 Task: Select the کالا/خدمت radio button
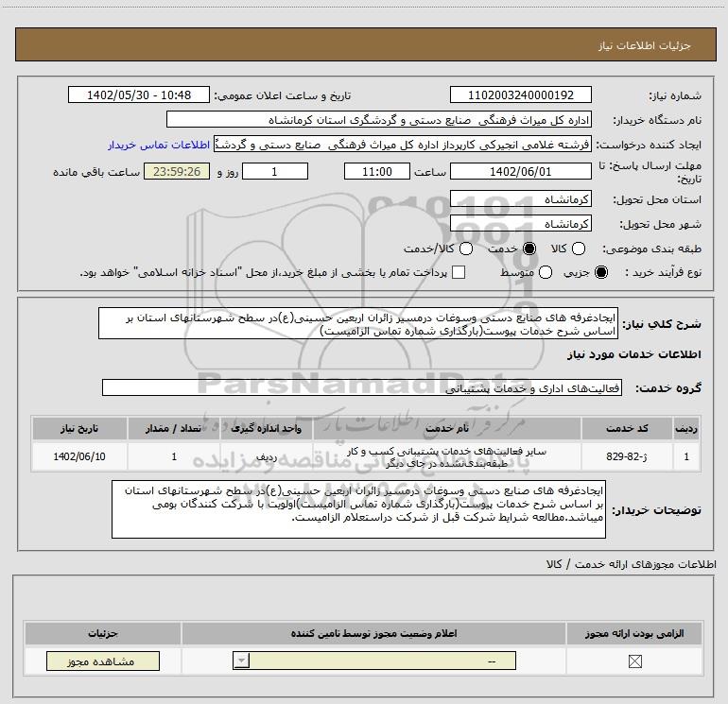[x=466, y=249]
